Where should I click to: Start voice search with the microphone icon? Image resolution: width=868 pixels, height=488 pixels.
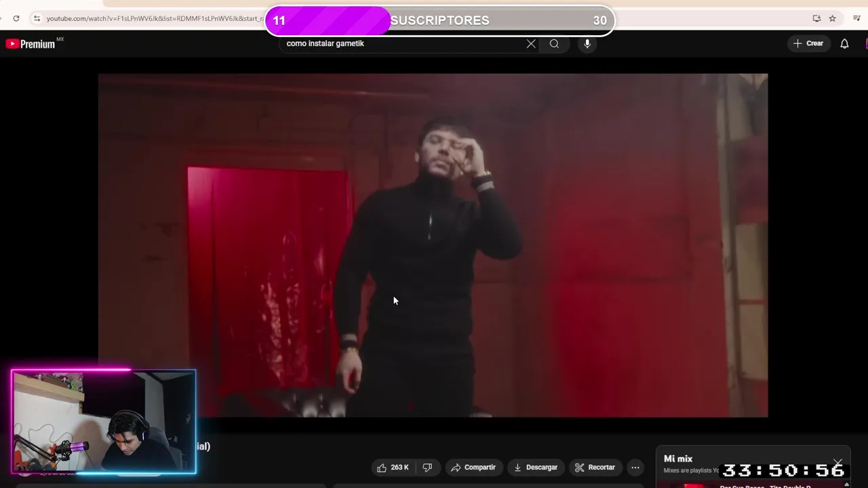tap(587, 43)
